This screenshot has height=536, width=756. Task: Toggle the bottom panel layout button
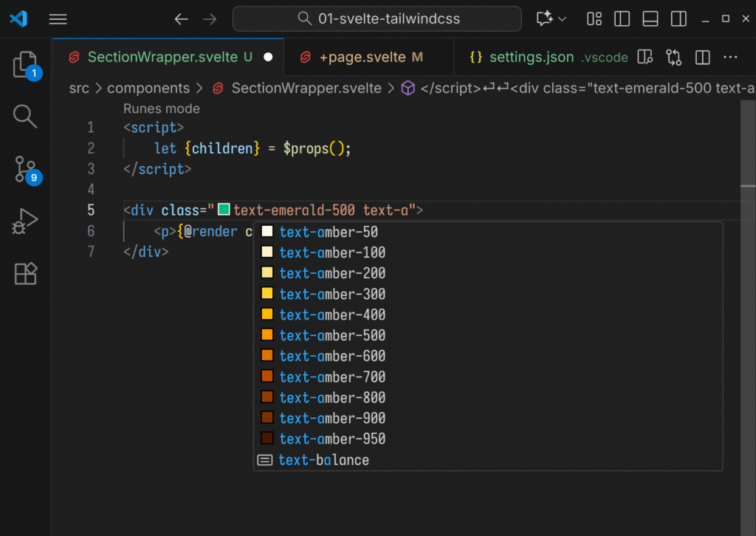tap(650, 19)
